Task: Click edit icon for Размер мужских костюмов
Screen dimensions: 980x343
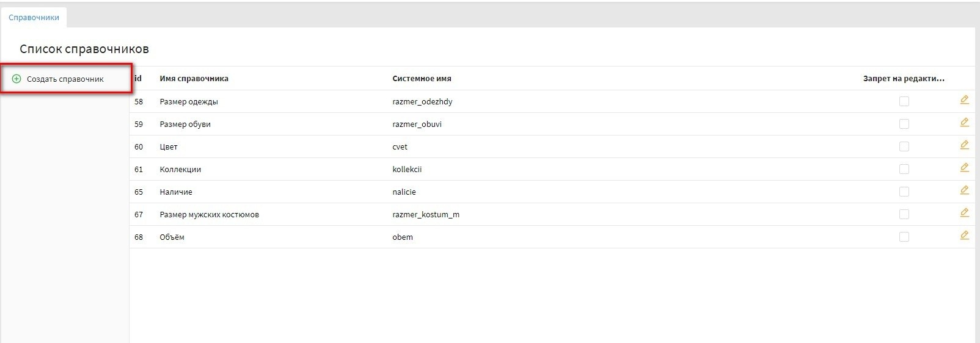Action: (x=964, y=213)
